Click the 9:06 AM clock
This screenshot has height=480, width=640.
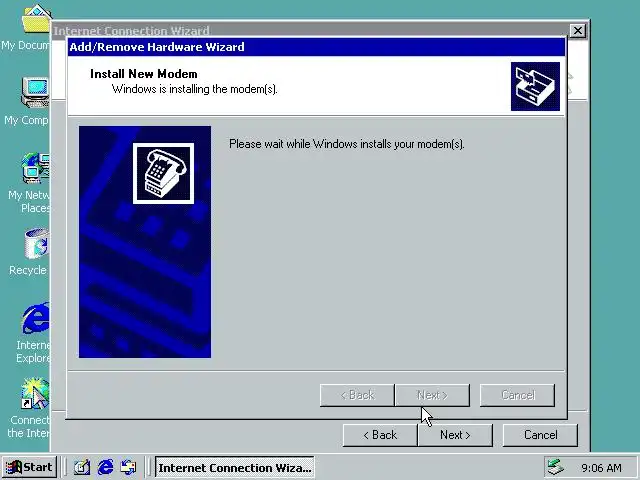click(x=601, y=468)
